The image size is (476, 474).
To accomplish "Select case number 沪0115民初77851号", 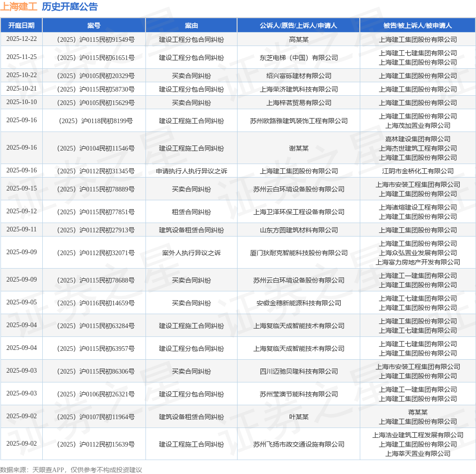I will [96, 212].
